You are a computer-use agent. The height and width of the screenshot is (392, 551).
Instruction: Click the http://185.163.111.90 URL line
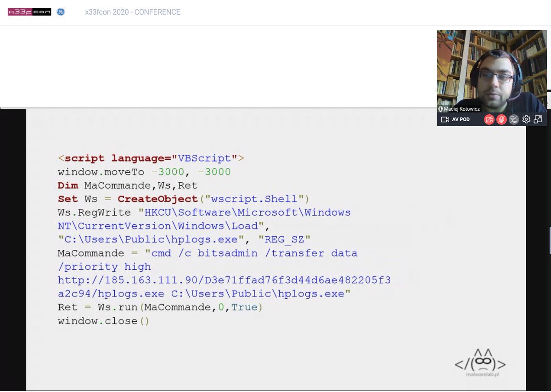point(224,280)
